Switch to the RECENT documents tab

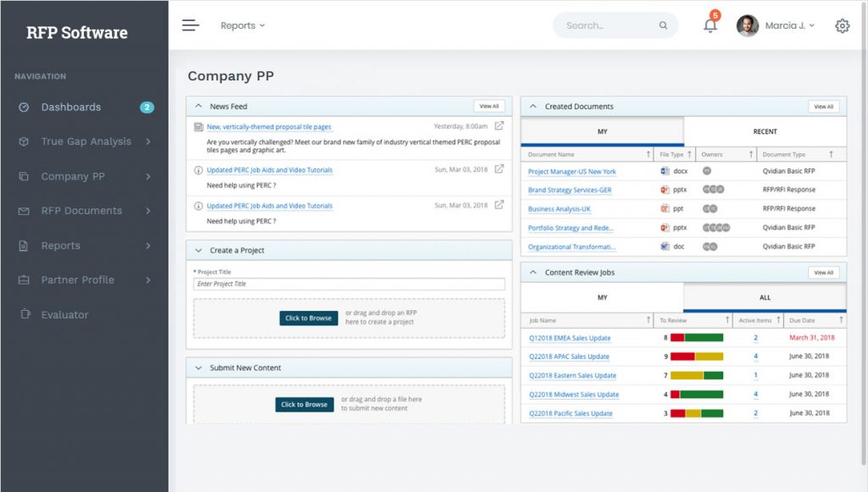pyautogui.click(x=765, y=131)
